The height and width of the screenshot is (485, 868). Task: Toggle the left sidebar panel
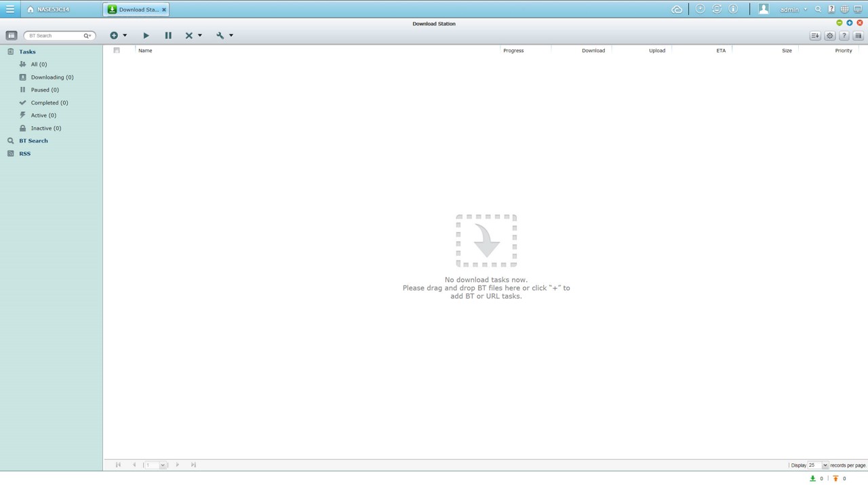[x=11, y=35]
